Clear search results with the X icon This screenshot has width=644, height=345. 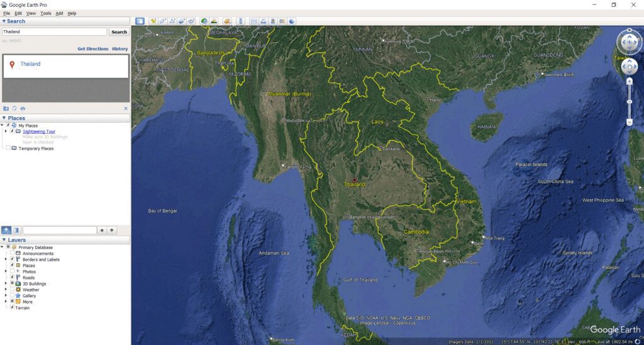tap(126, 108)
